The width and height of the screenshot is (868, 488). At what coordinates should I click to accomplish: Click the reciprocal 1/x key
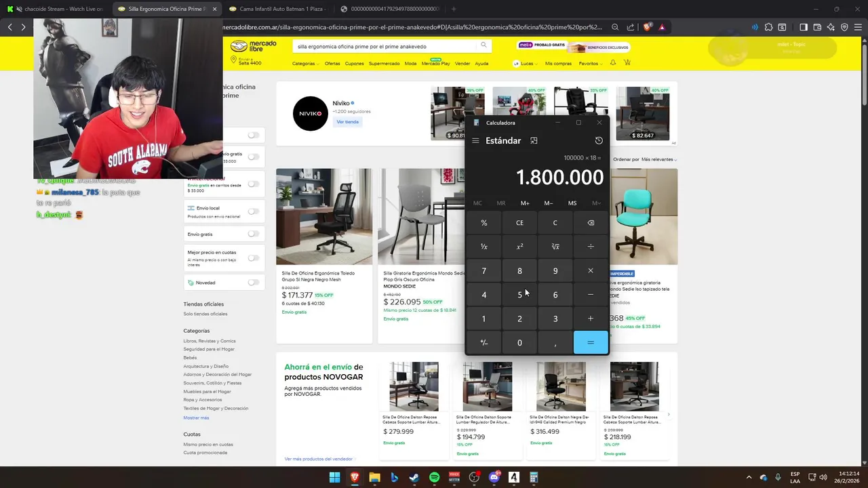[484, 247]
